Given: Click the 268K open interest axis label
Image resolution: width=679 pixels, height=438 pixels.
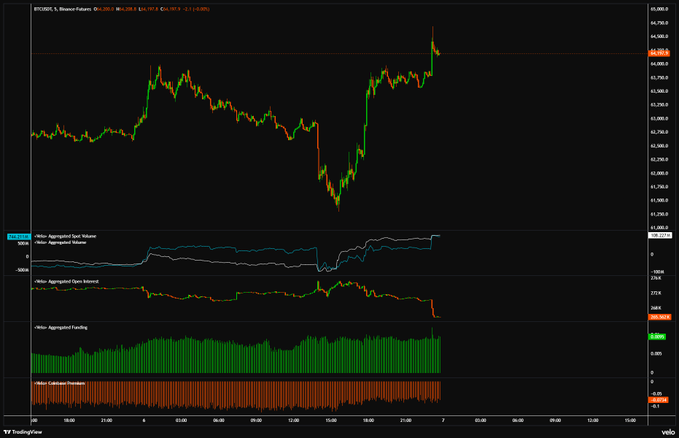Looking at the screenshot, I should pyautogui.click(x=656, y=308).
